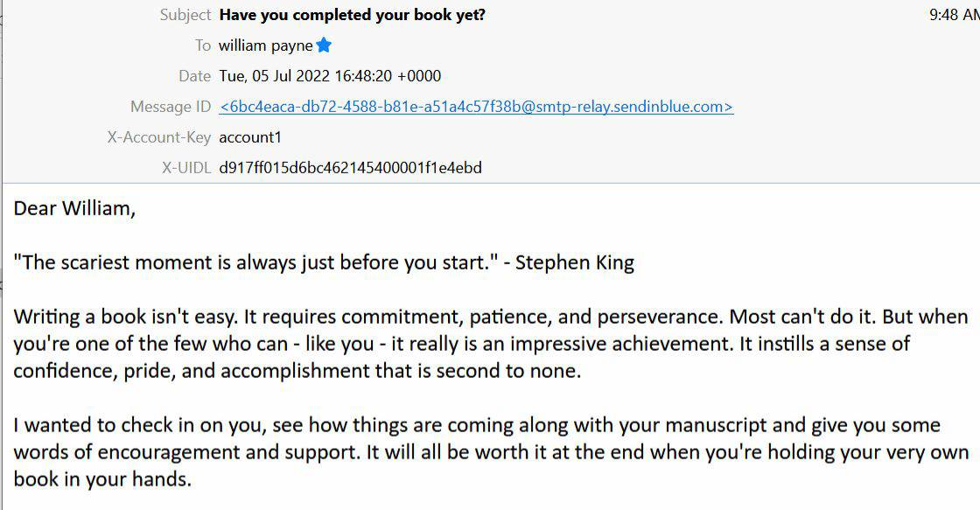Click the X-Account-Key header label
Viewport: 980px width, 510px height.
(x=158, y=137)
